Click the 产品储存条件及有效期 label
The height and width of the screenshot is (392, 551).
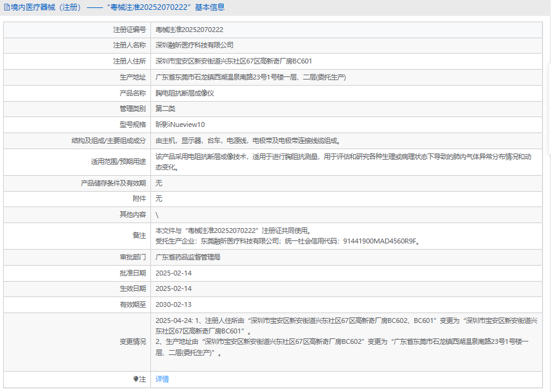[x=113, y=183]
